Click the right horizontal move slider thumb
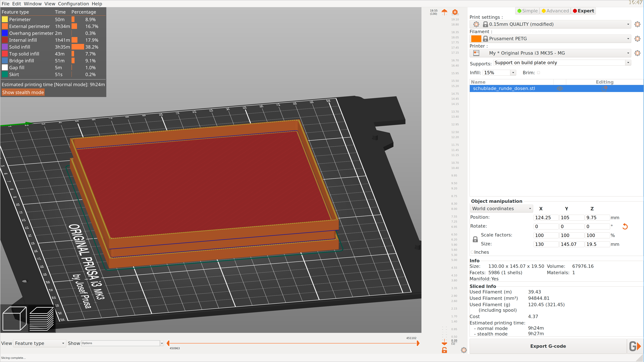This screenshot has height=362, width=644. click(x=418, y=343)
